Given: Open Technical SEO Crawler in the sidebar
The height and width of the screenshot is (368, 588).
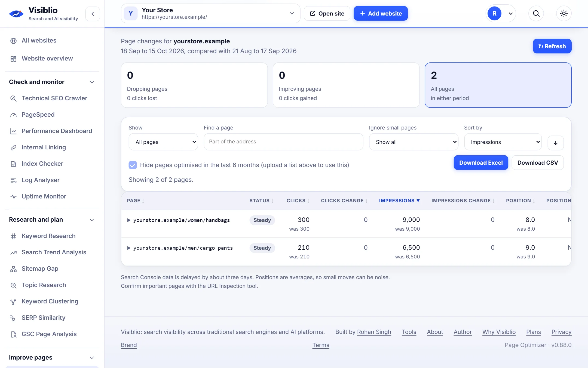Looking at the screenshot, I should pos(52,98).
